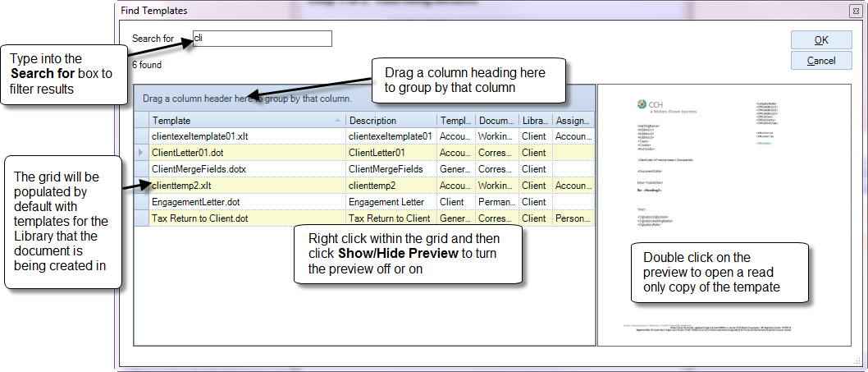Click the document template preview pane
This screenshot has width=868, height=372.
click(x=724, y=215)
